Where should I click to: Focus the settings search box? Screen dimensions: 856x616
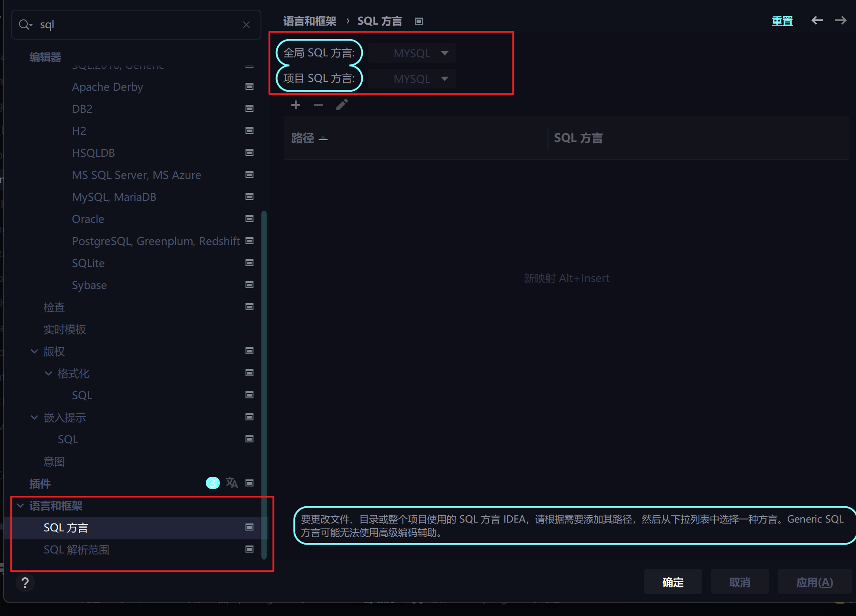tap(136, 25)
